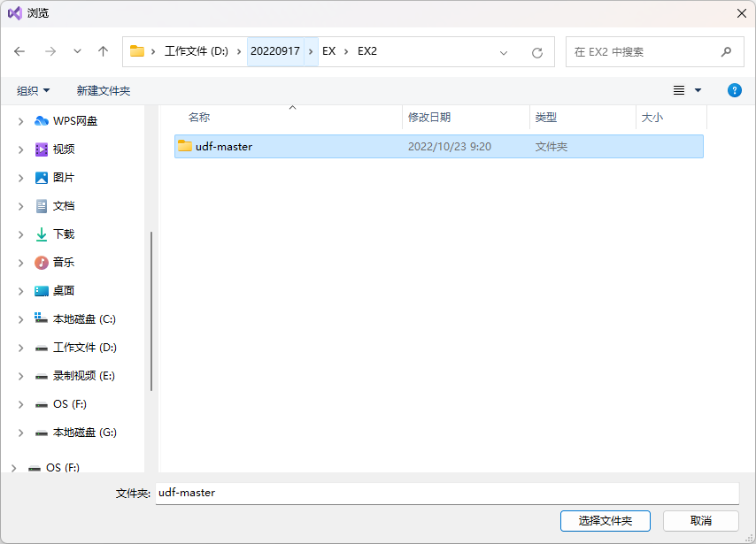This screenshot has width=756, height=544.
Task: Select WPS网盘 cloud icon in sidebar
Action: (x=42, y=121)
